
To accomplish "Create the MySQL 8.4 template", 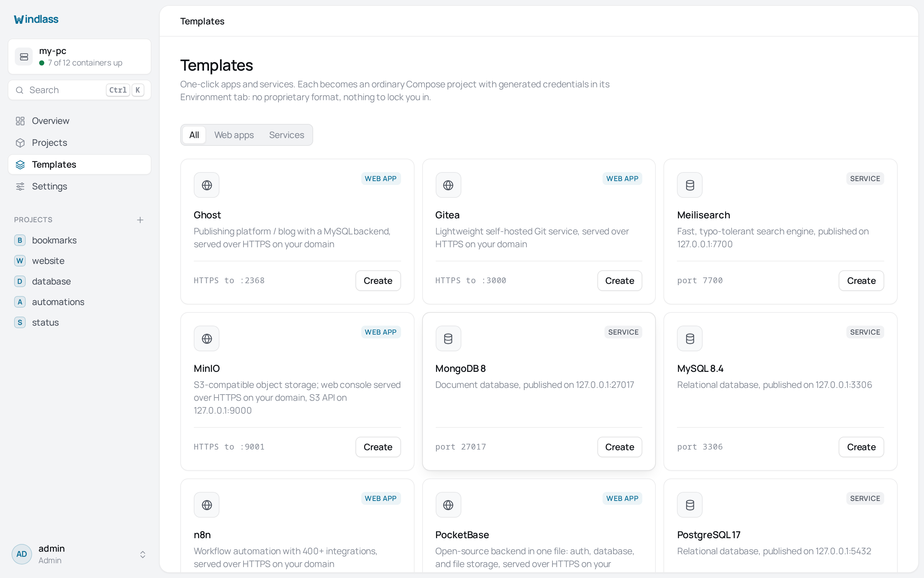I will [x=861, y=447].
